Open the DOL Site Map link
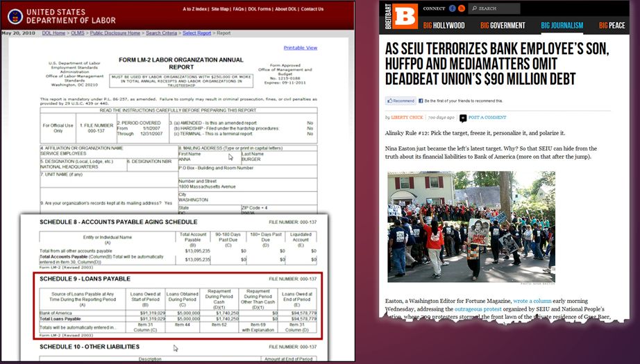This screenshot has width=640, height=364. tap(220, 9)
